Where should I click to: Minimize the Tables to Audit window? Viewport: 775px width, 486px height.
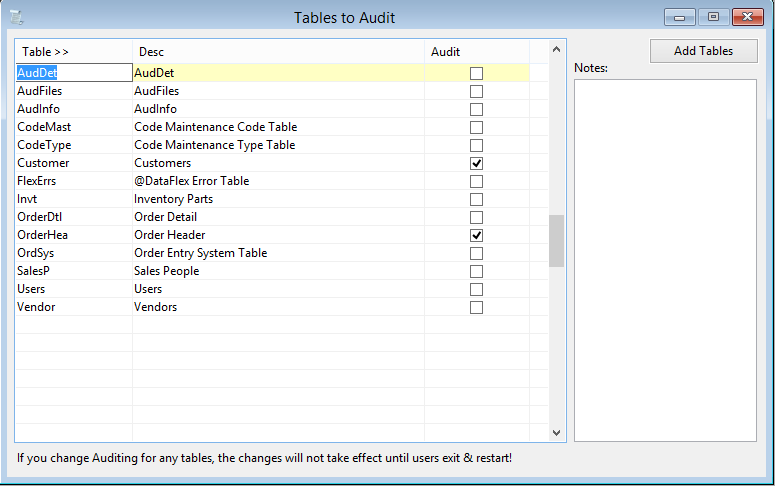click(680, 17)
